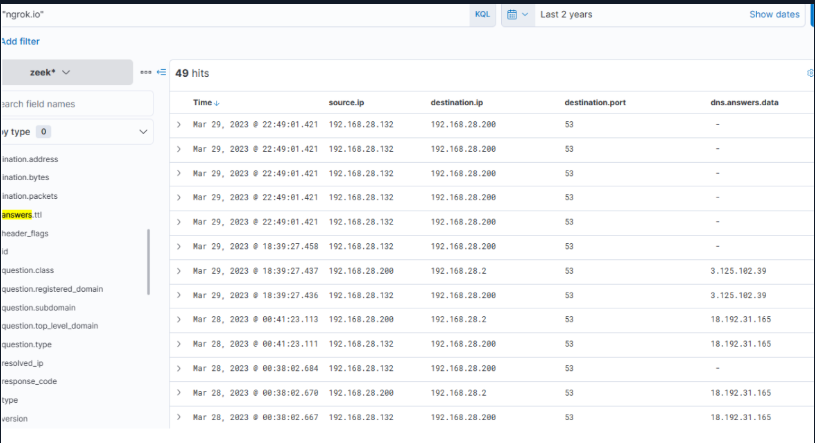Select the response_code field

pos(29,382)
